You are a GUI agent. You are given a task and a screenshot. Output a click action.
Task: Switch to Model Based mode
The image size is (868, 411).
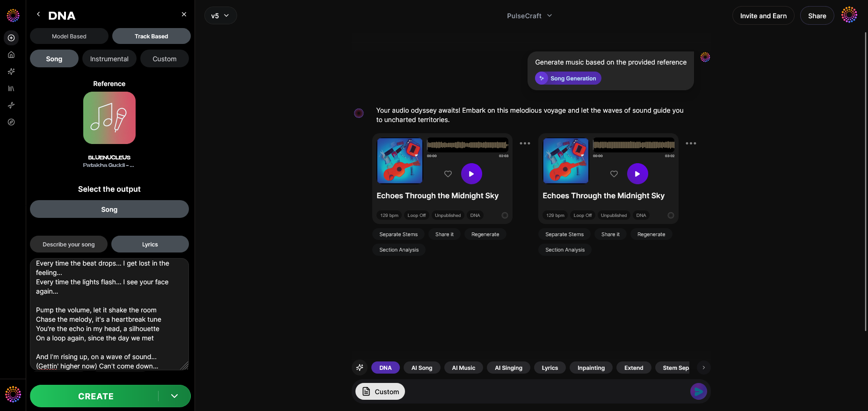69,36
